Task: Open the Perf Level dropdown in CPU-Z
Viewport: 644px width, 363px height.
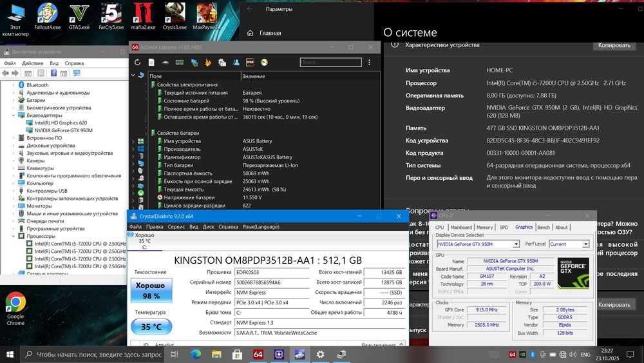Action: 585,244
